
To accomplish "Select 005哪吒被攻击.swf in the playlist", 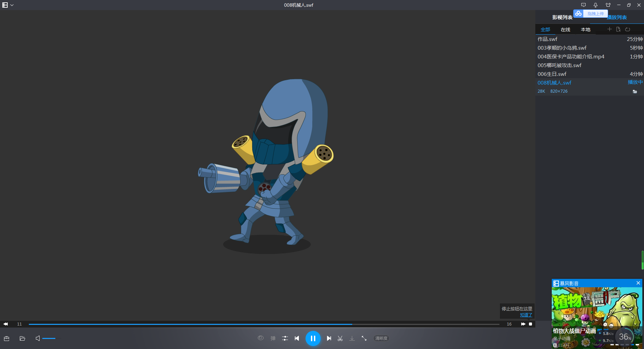I will pos(590,65).
